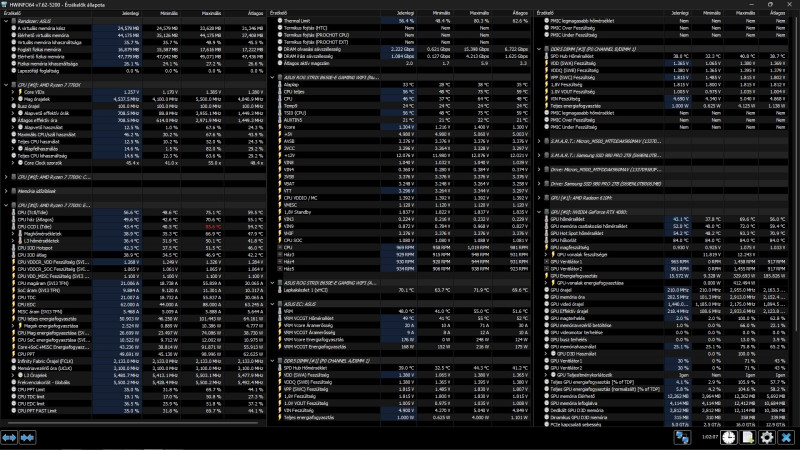Screen dimensions: 800x450
Task: Collapse the ASUS EC: ASUS group
Action: (x=272, y=304)
